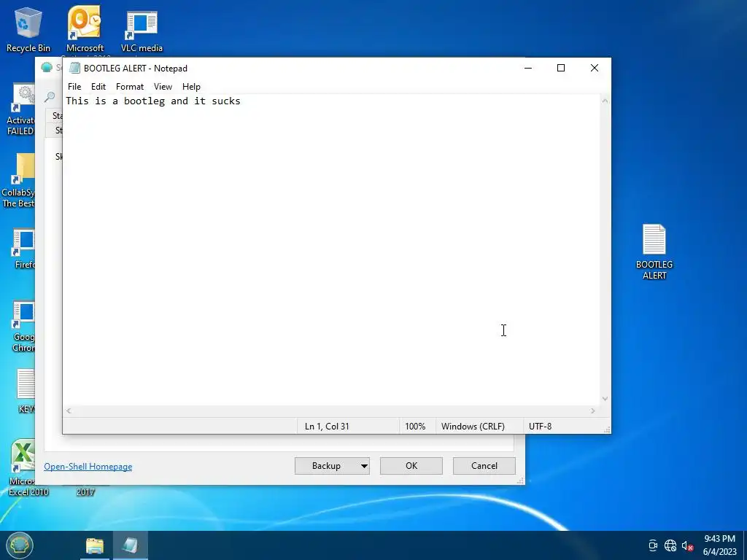Select the VLC media player shortcut
Viewport: 747px width, 560px height.
click(142, 29)
